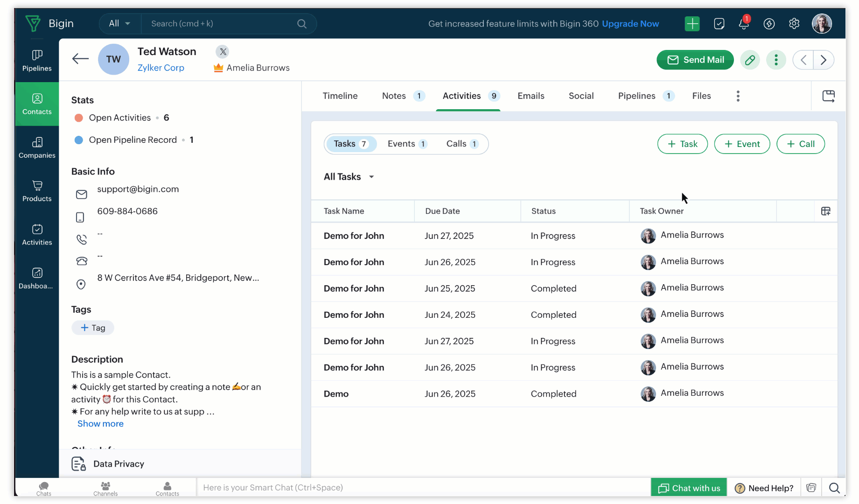Open the user profile avatar

(822, 23)
